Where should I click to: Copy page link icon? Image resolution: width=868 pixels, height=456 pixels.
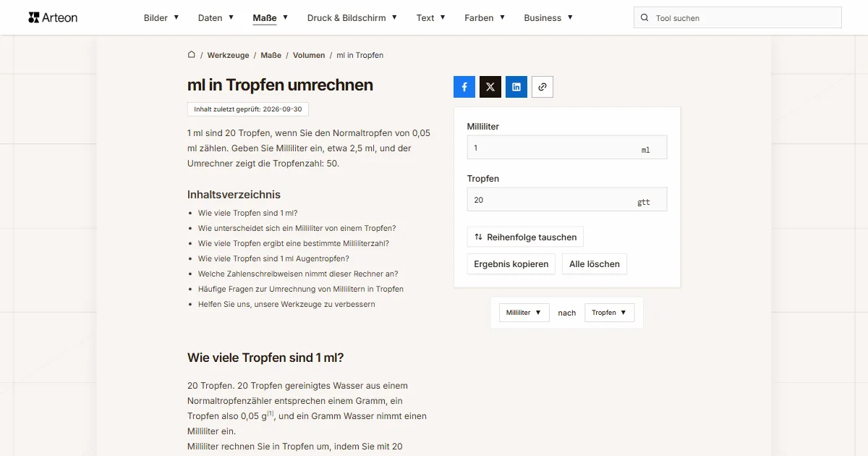[542, 87]
